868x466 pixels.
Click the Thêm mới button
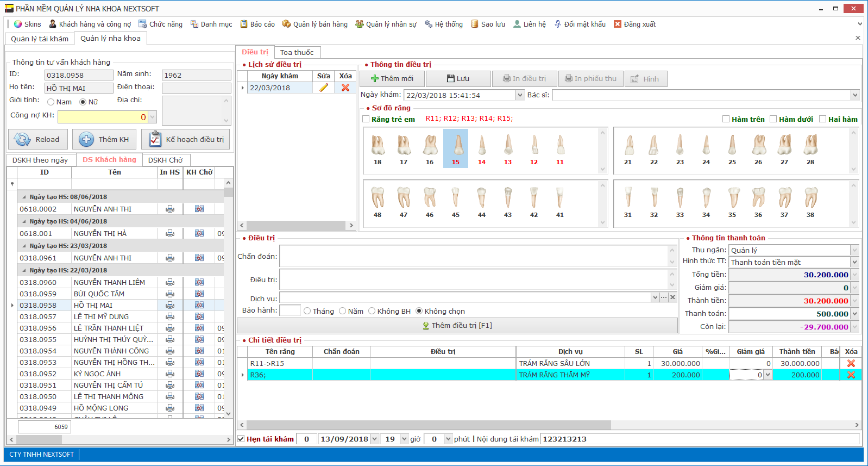(392, 79)
